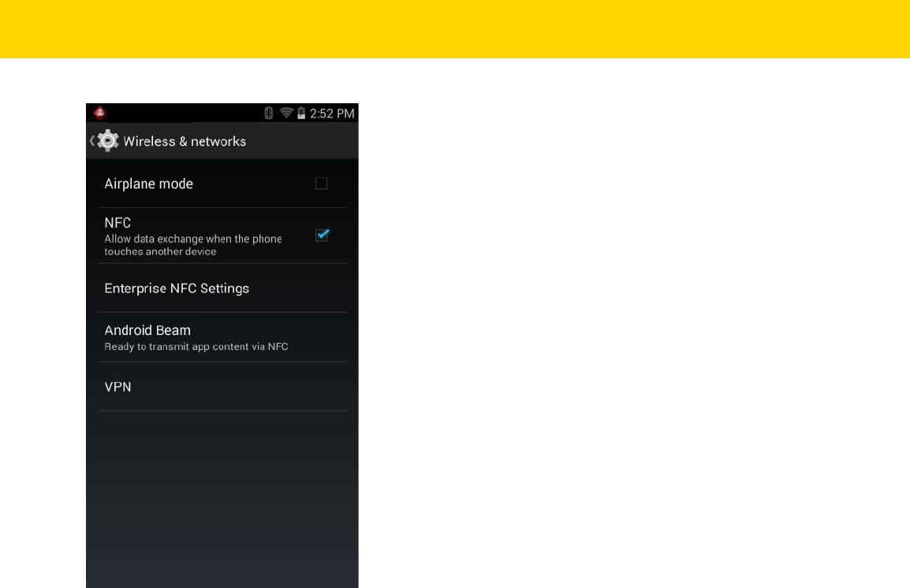This screenshot has height=588, width=910.
Task: Open Enterprise NFC Settings
Action: [x=222, y=288]
